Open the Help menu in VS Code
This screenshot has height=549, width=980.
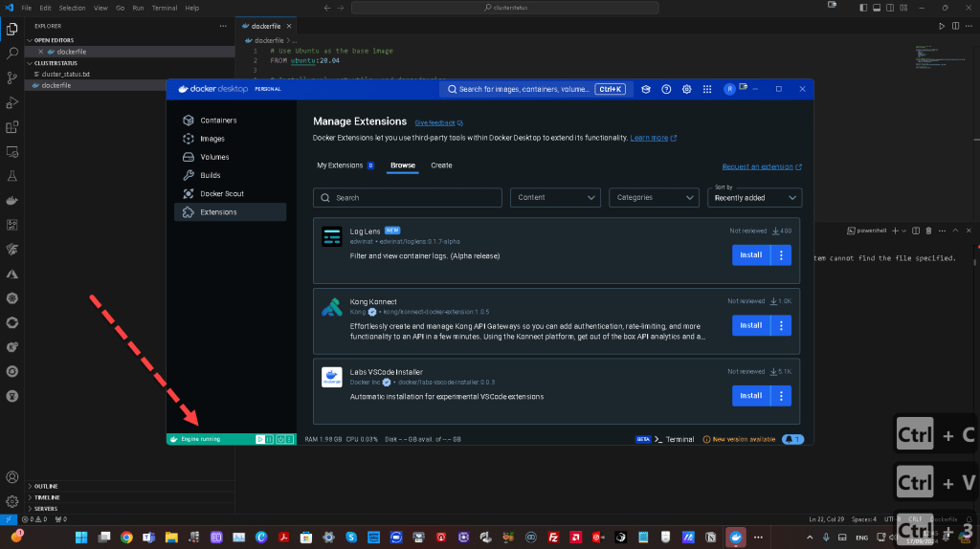[191, 8]
